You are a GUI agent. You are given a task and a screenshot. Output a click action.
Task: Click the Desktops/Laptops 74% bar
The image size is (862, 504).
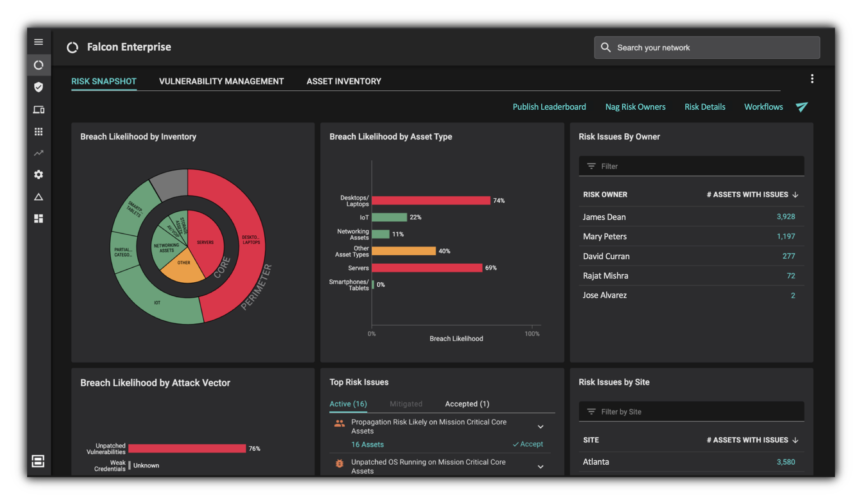pos(431,201)
